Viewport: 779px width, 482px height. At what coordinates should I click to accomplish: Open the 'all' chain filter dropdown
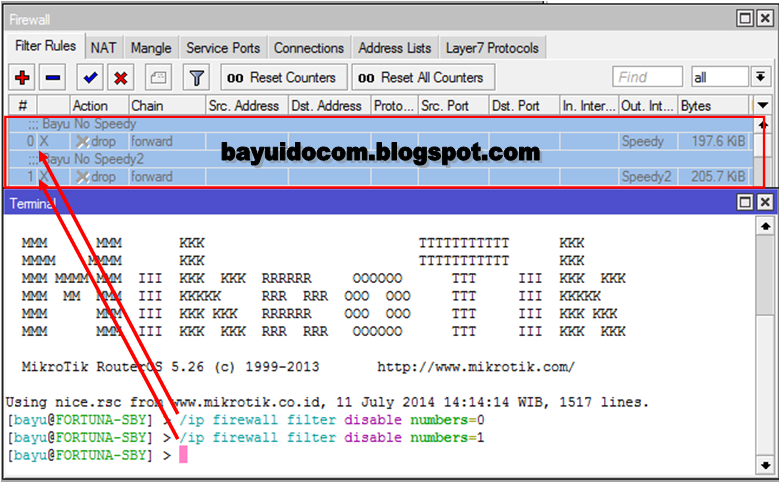(x=760, y=77)
